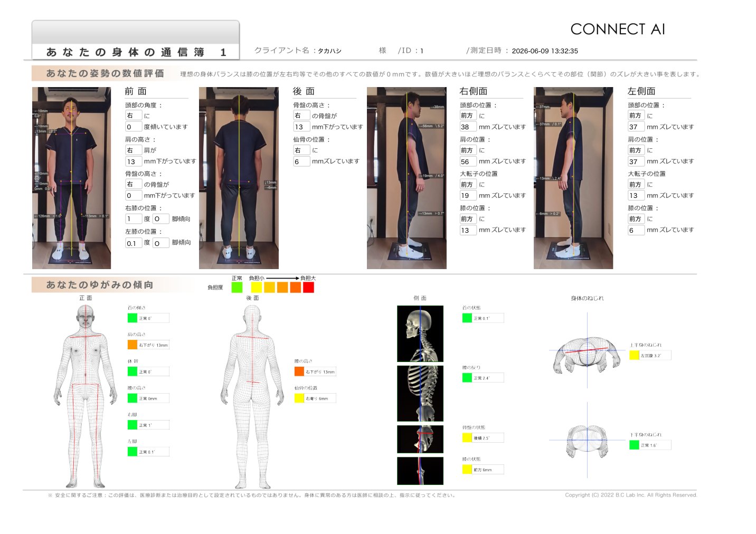The width and height of the screenshot is (756, 534).
Task: Click the ribcage side-view skeleton image
Action: 420,393
